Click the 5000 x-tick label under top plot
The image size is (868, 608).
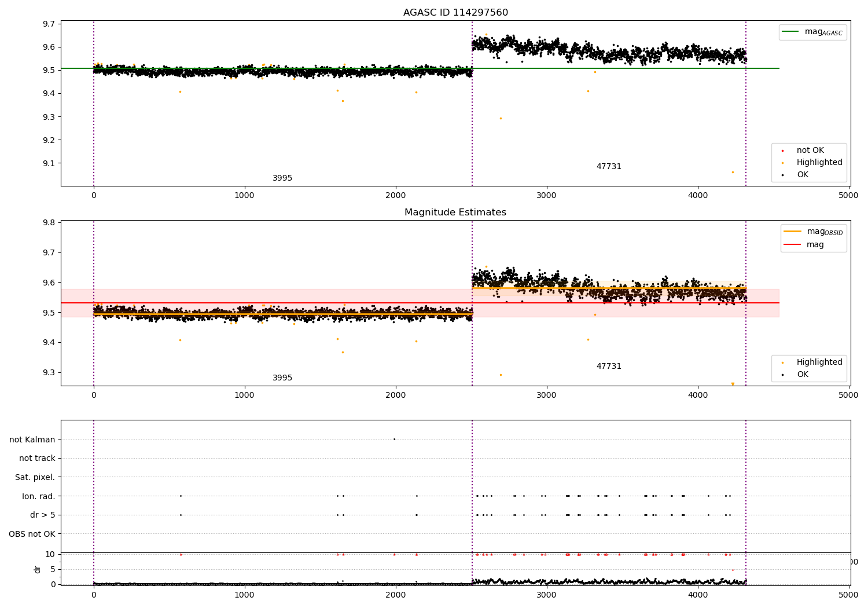click(x=848, y=195)
